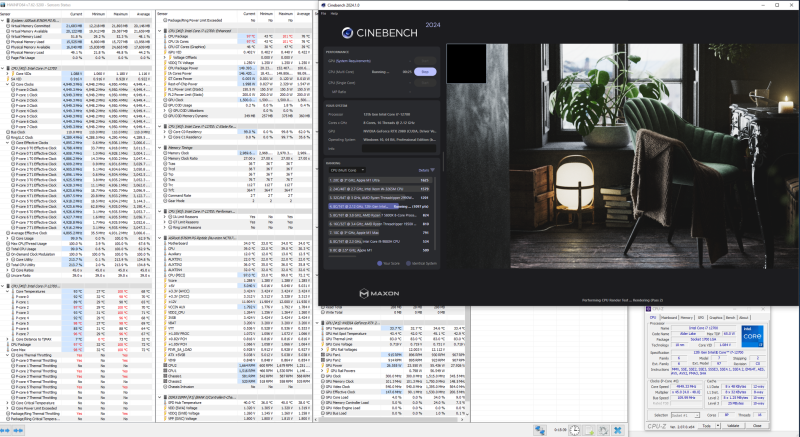Click the Cinebench ranking list scrollbar
Screen dimensions: 800x437
[435, 214]
